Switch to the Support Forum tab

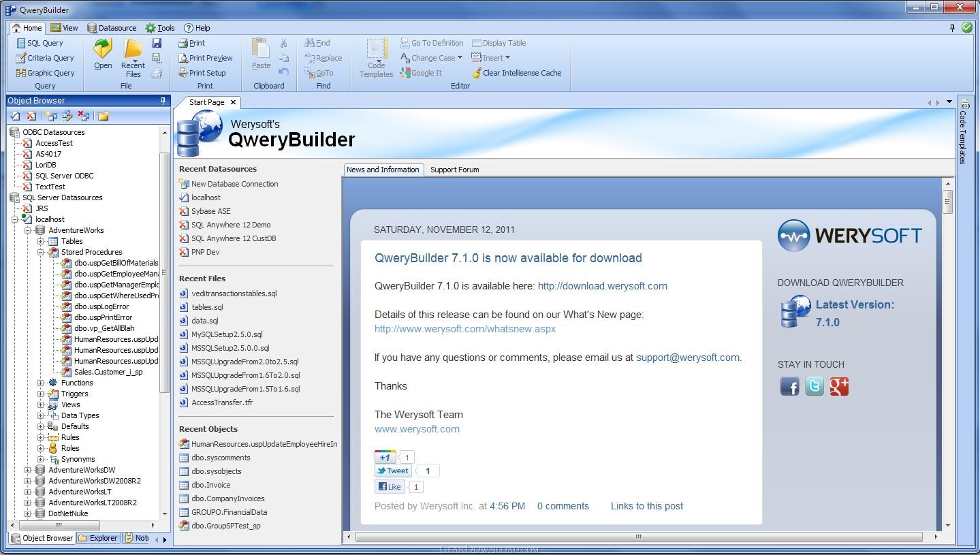point(454,170)
